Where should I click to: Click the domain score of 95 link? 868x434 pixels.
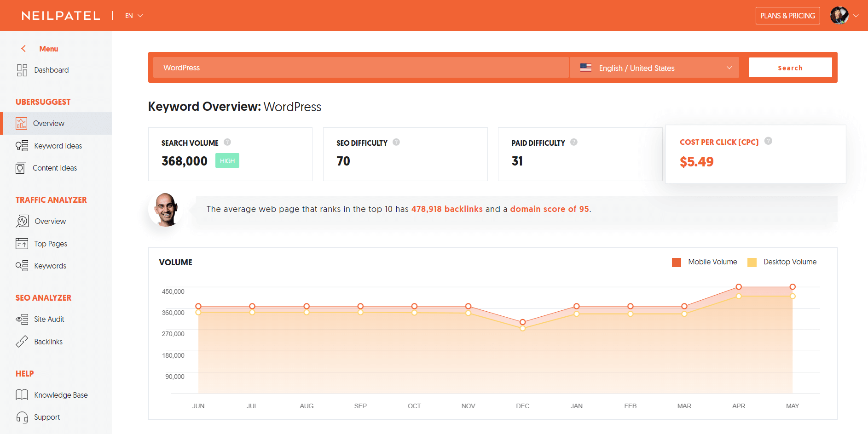tap(550, 209)
